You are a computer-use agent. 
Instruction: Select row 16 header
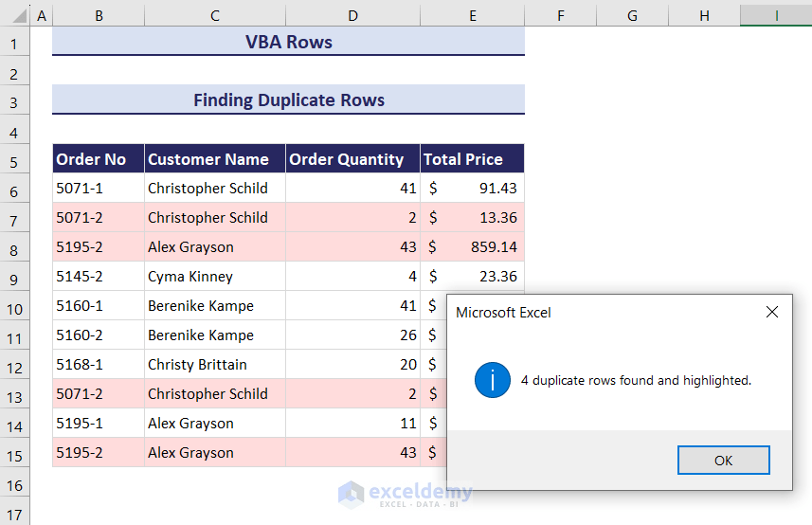(x=14, y=485)
